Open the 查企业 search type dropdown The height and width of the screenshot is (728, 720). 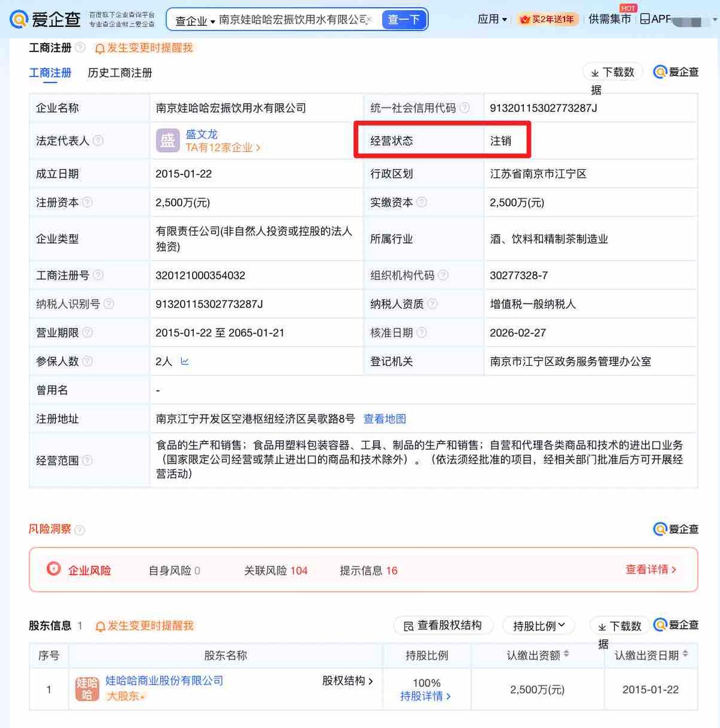click(x=193, y=19)
